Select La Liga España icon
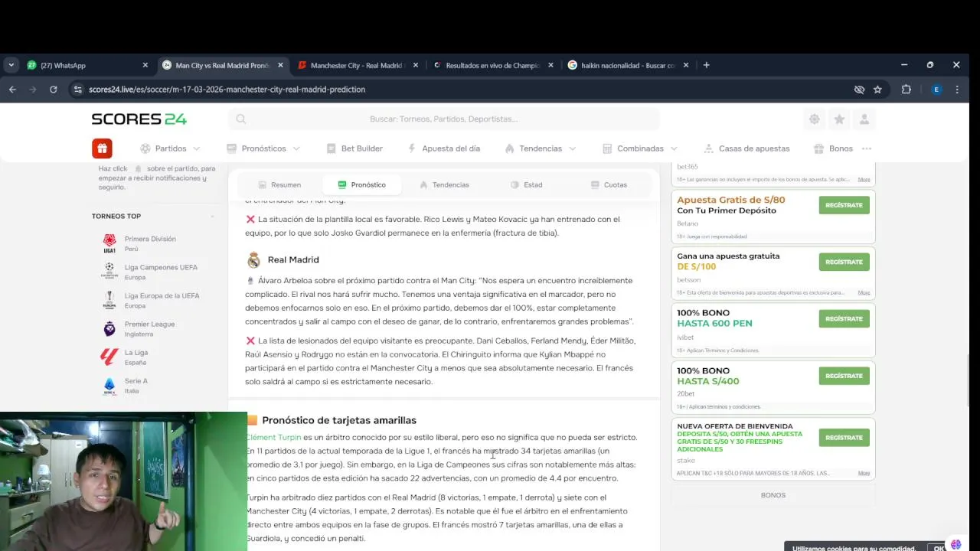980x551 pixels. click(109, 357)
